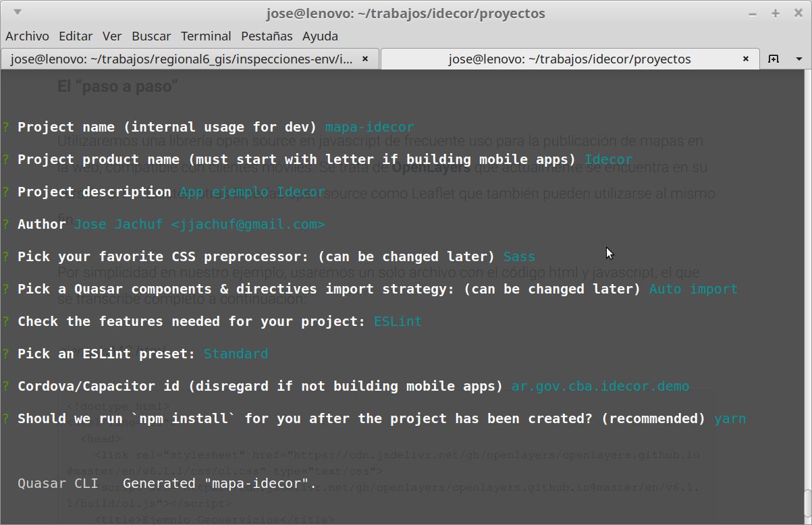Open the tab list dropdown arrow
Image resolution: width=812 pixels, height=525 pixels.
(x=799, y=59)
